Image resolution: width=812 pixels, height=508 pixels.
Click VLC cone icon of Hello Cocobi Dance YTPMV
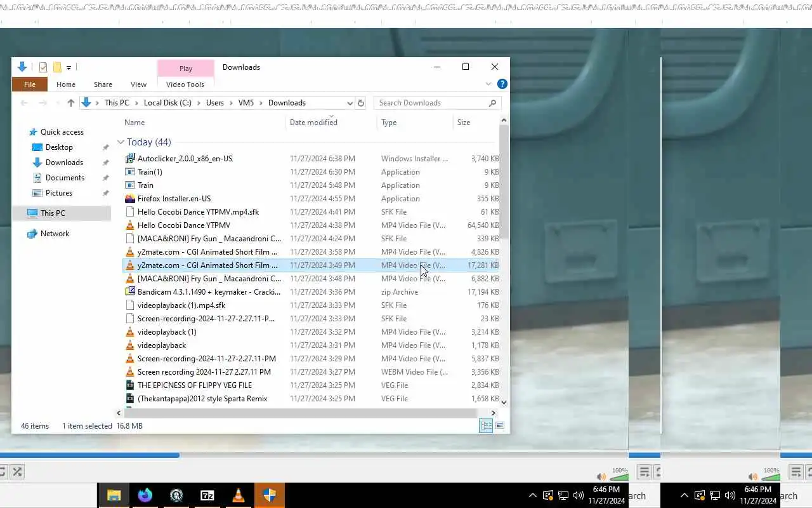(130, 225)
